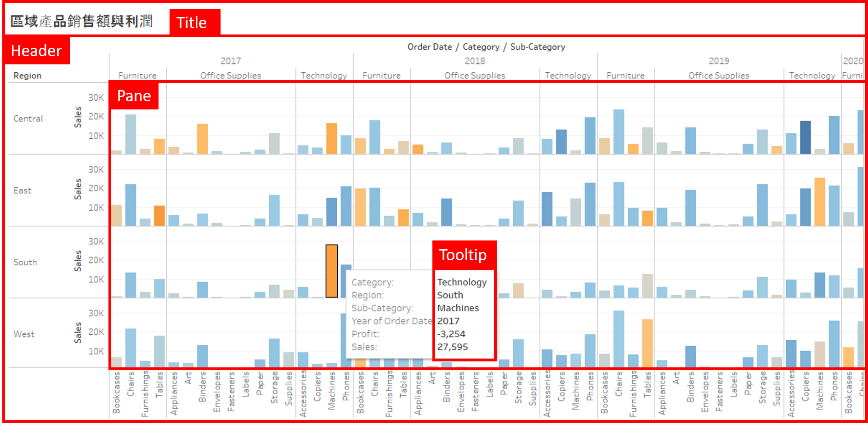
Task: Click tooltip Sub-Category value Machines
Action: pyautogui.click(x=458, y=308)
